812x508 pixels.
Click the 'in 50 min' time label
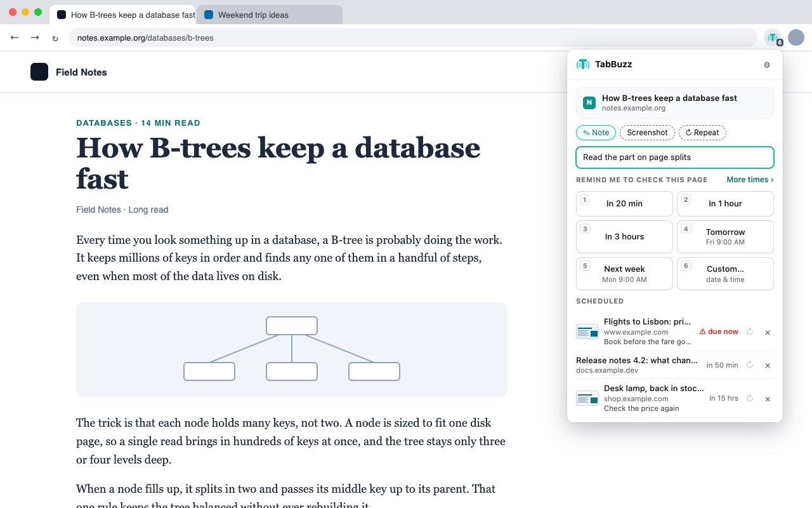click(723, 365)
